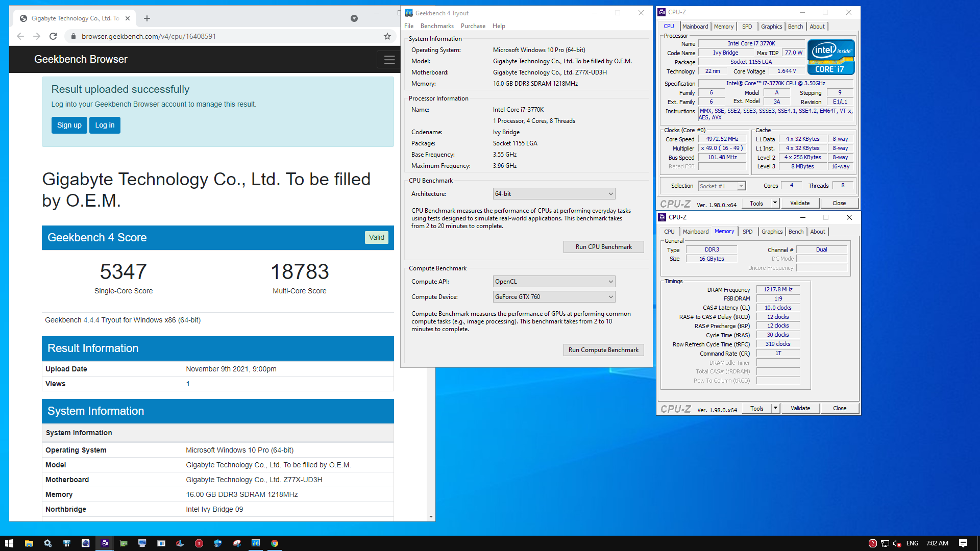Image resolution: width=980 pixels, height=551 pixels.
Task: Open the gear settings icon in taskbar
Action: pyautogui.click(x=47, y=543)
